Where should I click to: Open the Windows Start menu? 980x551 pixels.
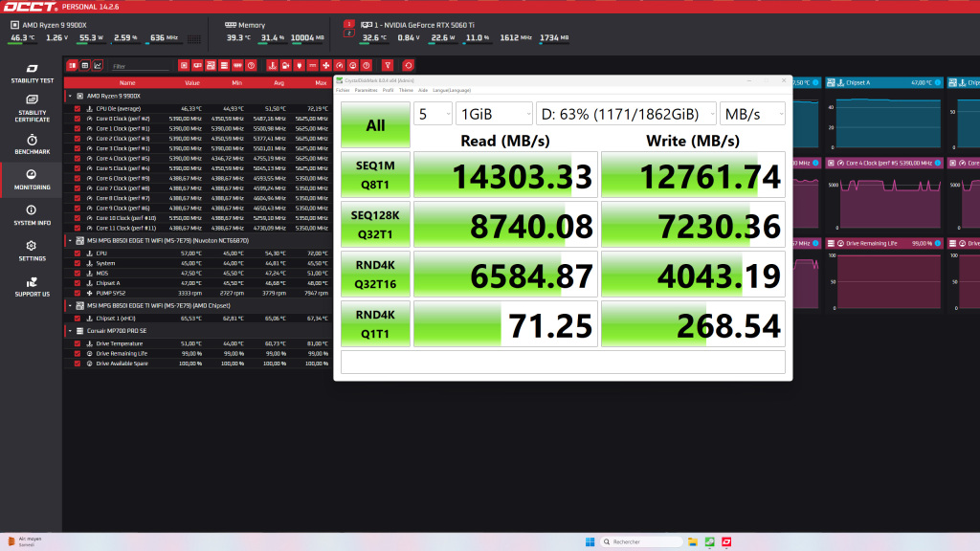590,541
